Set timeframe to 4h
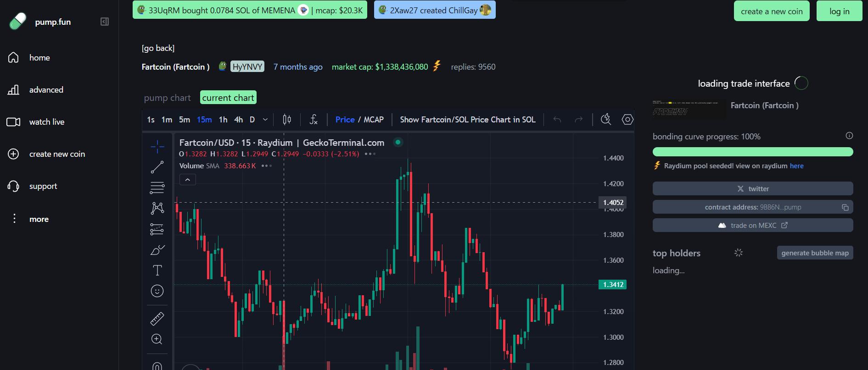The height and width of the screenshot is (370, 868). [239, 120]
